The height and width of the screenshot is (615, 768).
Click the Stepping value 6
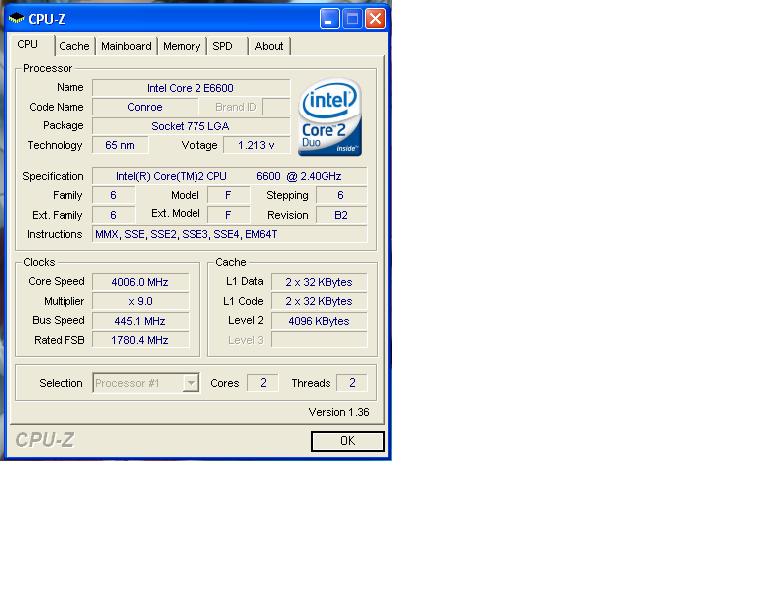click(x=341, y=195)
